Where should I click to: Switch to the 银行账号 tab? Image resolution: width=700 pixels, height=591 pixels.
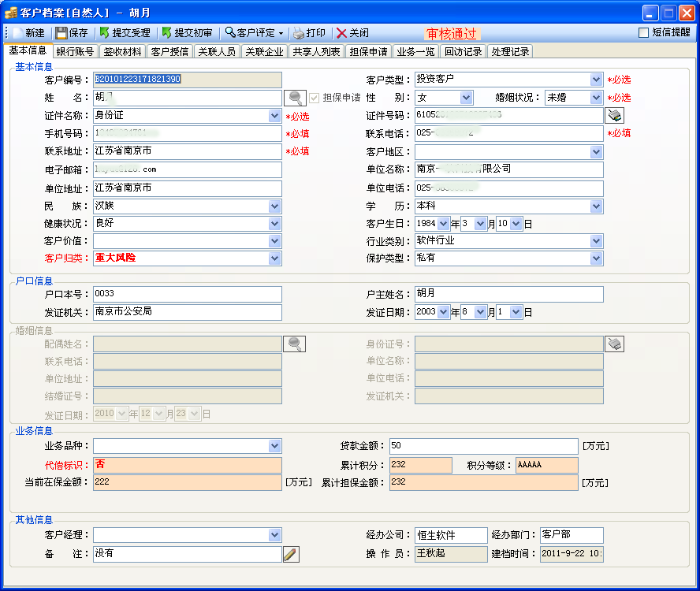click(x=75, y=52)
